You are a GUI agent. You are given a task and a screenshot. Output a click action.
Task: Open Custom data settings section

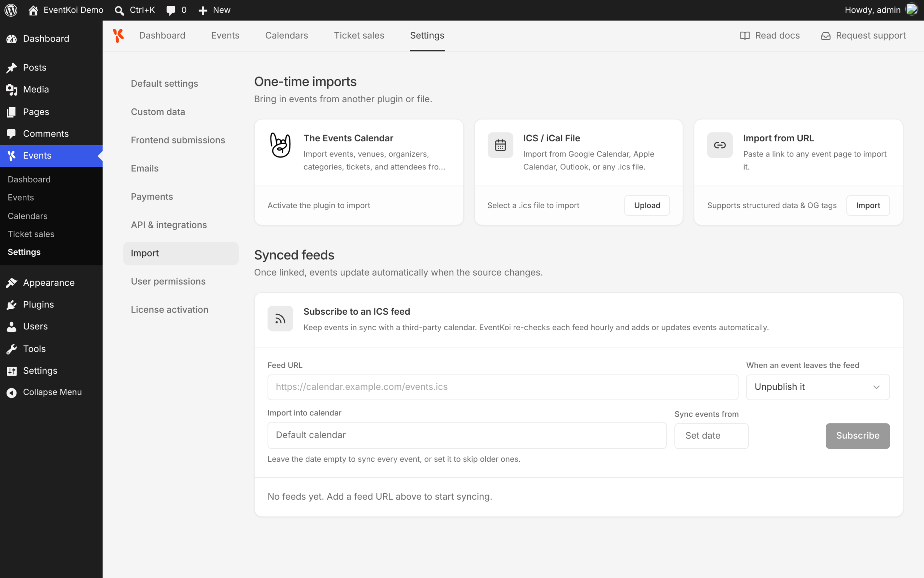[180, 112]
